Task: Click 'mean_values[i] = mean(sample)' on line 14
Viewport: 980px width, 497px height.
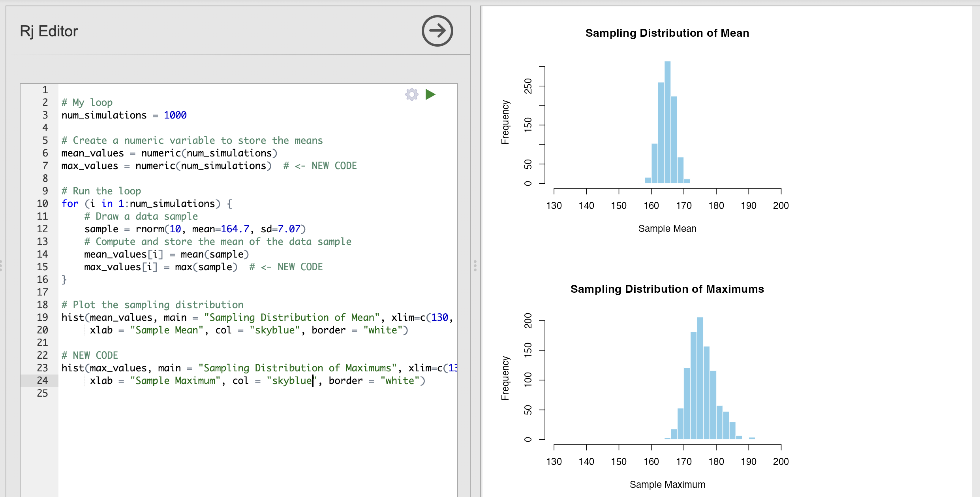Action: pos(167,254)
